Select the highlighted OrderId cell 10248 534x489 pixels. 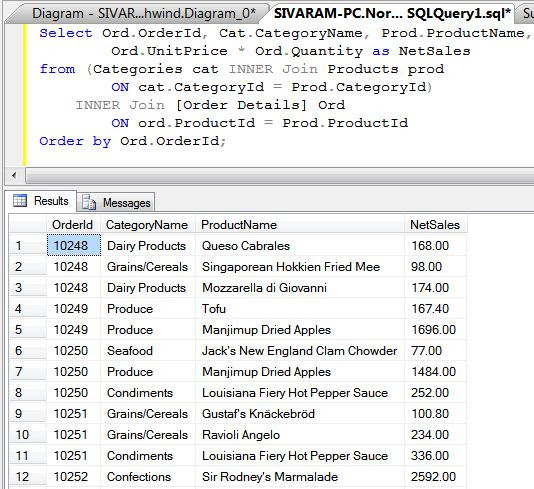pyautogui.click(x=74, y=245)
